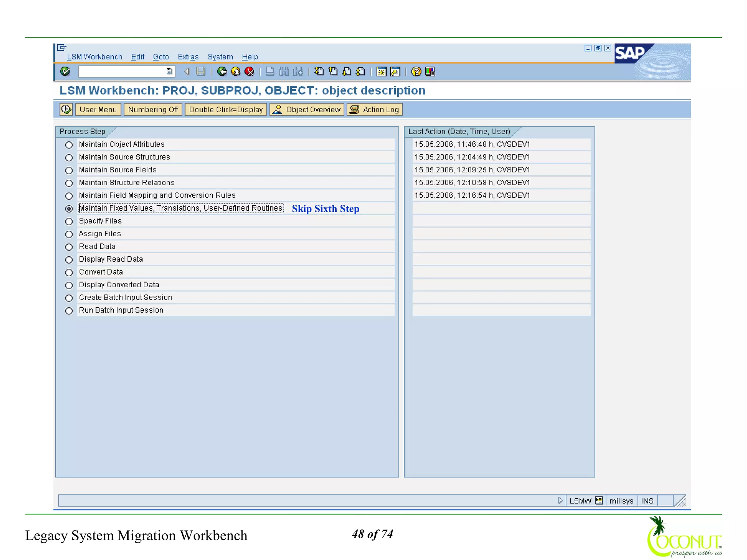
Task: Click the Generate Shortcut icon
Action: pyautogui.click(x=395, y=71)
